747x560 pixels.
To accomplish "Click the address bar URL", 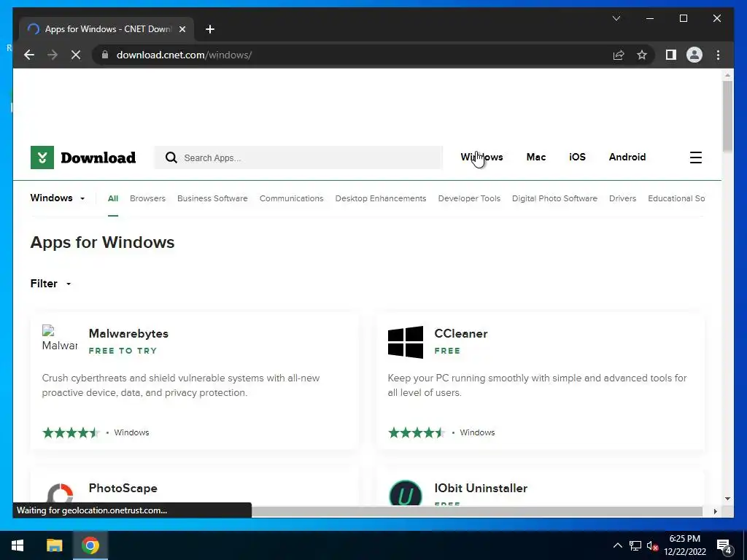I will tap(184, 55).
